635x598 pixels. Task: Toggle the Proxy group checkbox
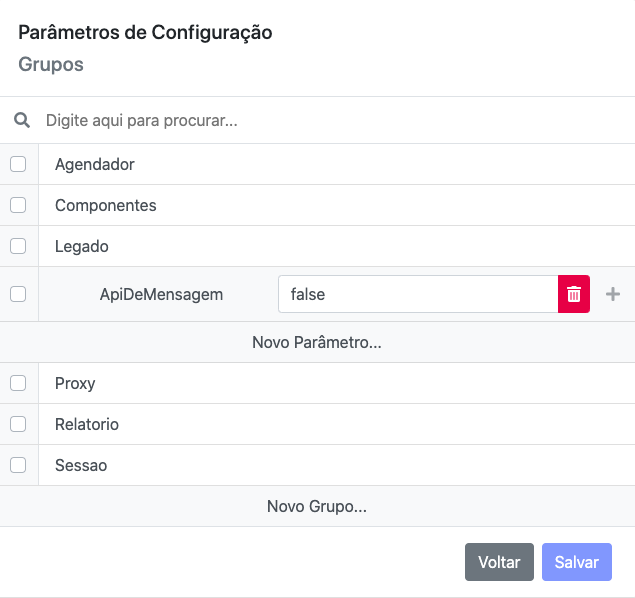point(18,383)
